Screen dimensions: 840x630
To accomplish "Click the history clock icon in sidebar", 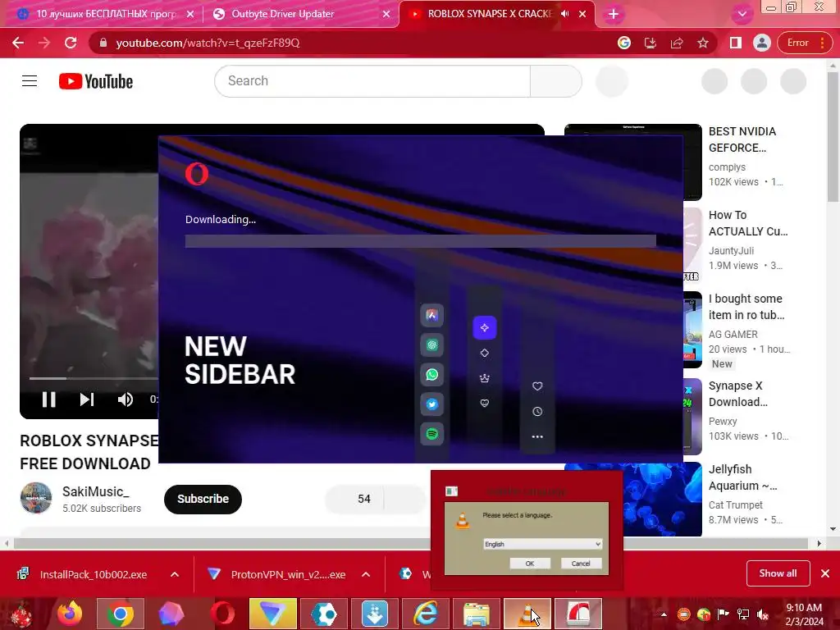I will point(537,412).
